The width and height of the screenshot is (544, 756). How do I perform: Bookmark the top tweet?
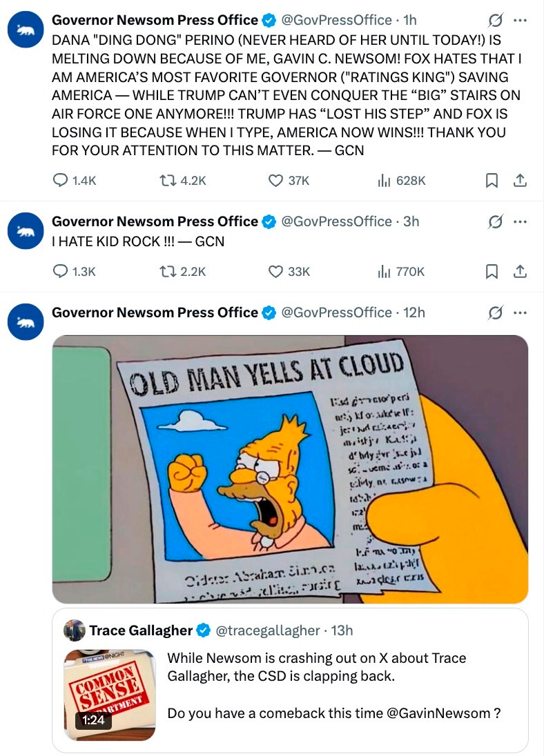[x=492, y=181]
